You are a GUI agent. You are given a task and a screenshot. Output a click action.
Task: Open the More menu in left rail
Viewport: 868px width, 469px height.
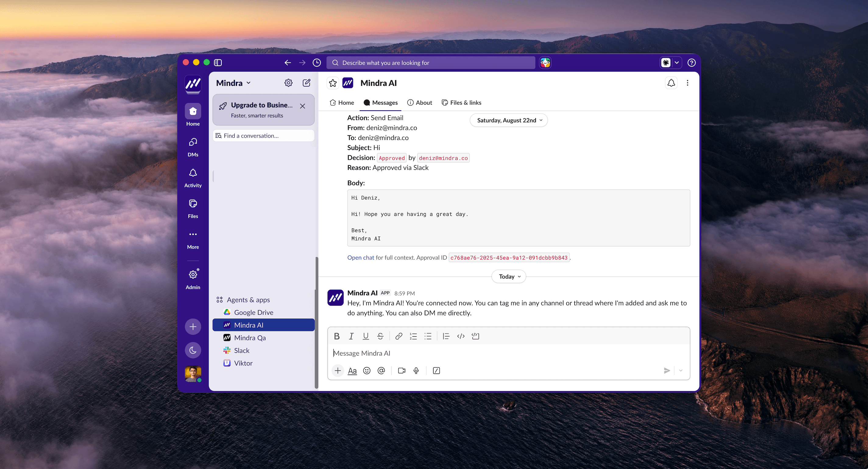pyautogui.click(x=193, y=240)
